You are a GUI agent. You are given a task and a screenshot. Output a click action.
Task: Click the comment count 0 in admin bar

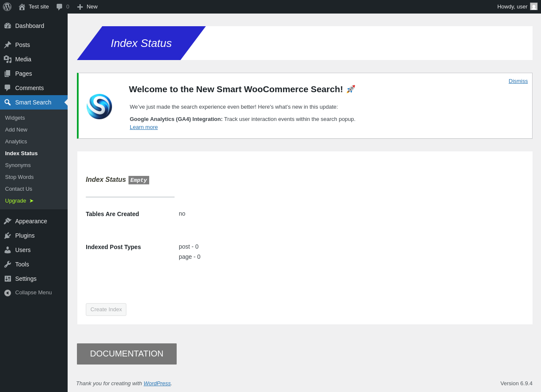(x=68, y=7)
